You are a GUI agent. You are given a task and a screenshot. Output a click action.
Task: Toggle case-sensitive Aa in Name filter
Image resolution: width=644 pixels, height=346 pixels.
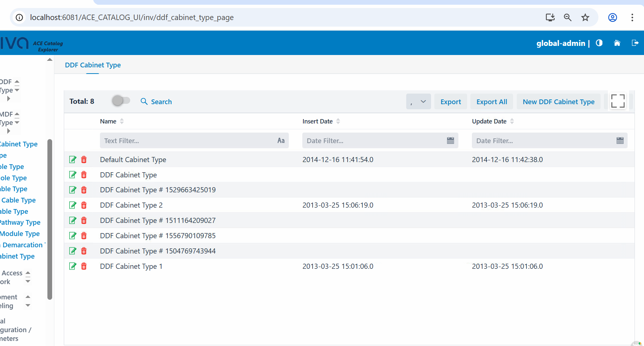pos(281,141)
